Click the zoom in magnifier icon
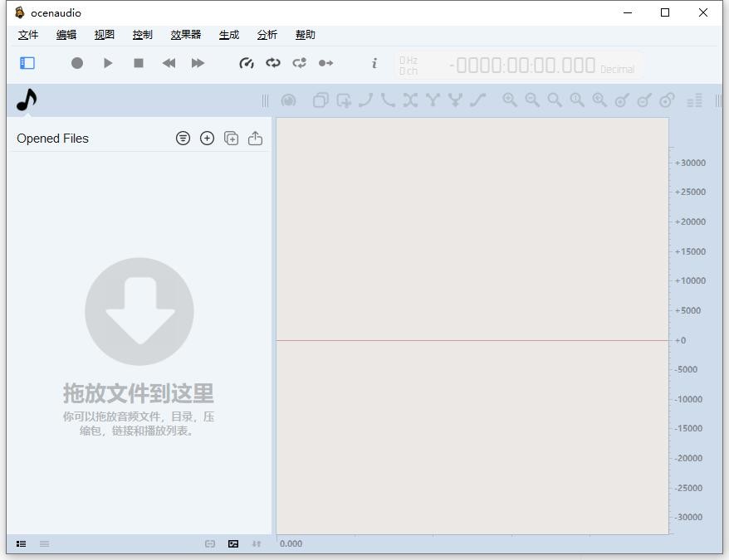Viewport: 729px width, 560px height. pos(510,100)
